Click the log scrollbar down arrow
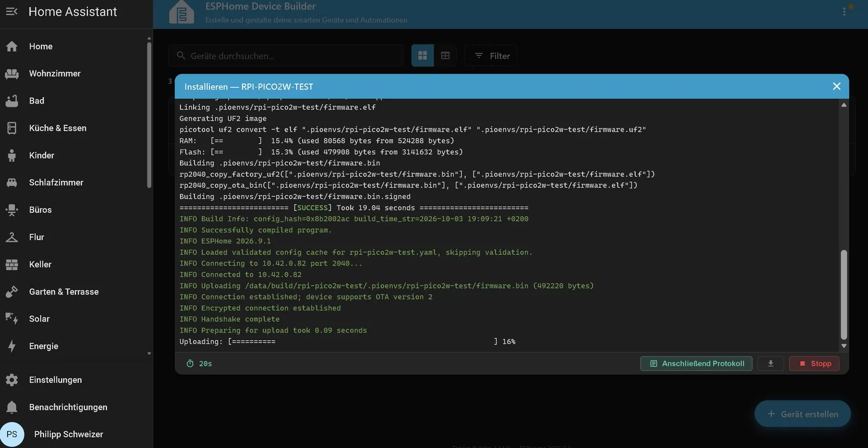The image size is (868, 448). point(844,346)
